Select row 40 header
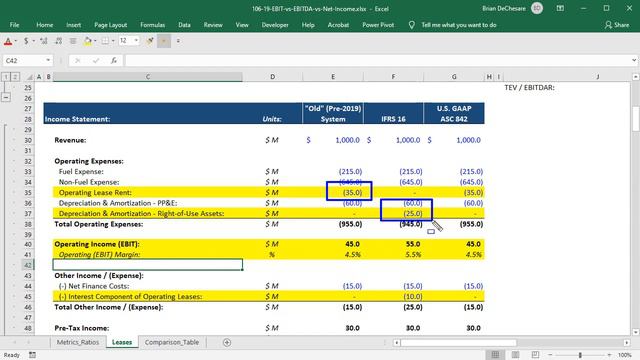The width and height of the screenshot is (640, 360). (x=28, y=244)
